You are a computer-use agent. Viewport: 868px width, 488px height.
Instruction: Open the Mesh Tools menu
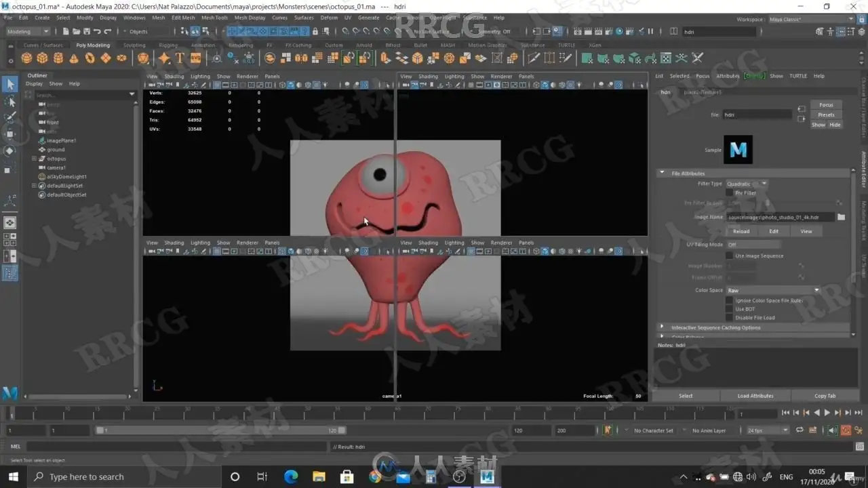pos(214,18)
